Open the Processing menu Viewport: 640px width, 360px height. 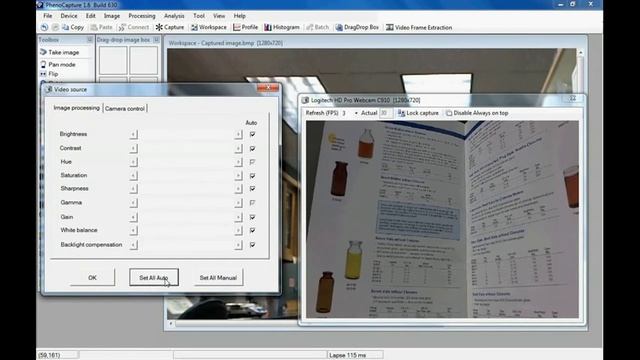(142, 16)
